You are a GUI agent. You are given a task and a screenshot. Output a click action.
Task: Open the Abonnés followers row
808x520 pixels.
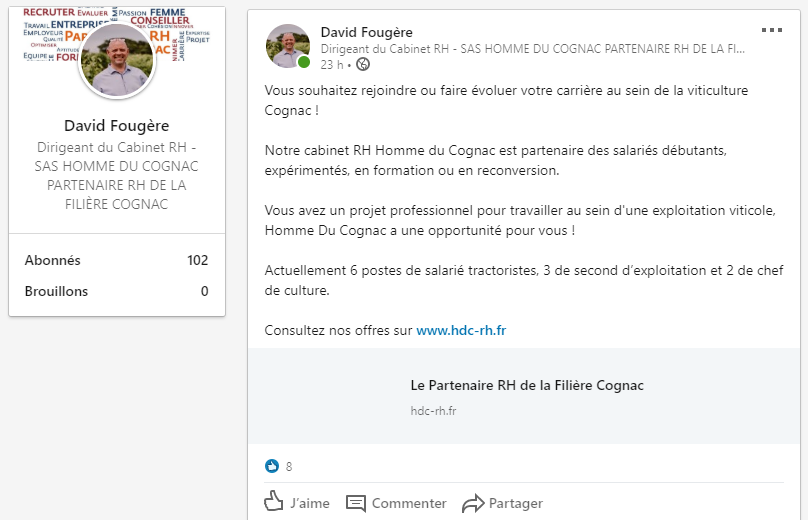point(117,260)
